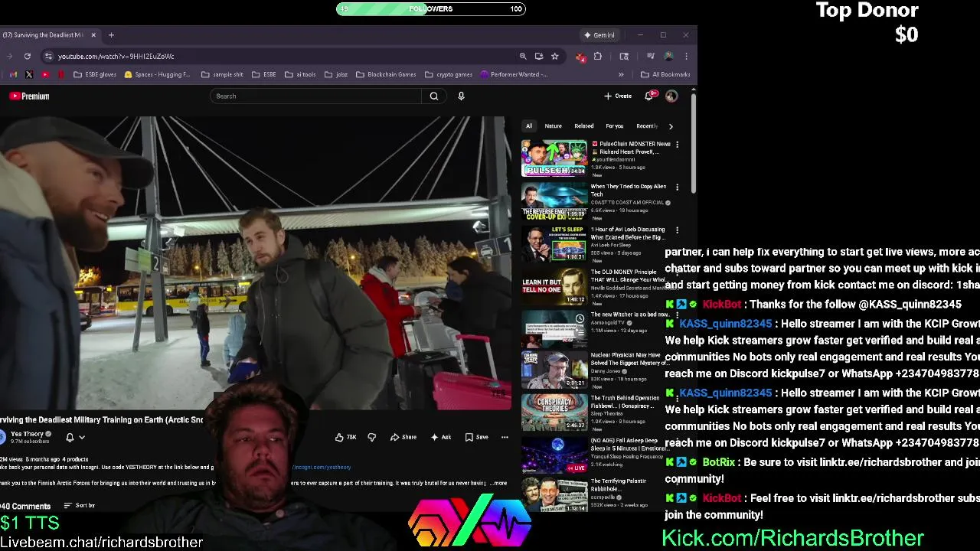Click the Create button

click(618, 96)
